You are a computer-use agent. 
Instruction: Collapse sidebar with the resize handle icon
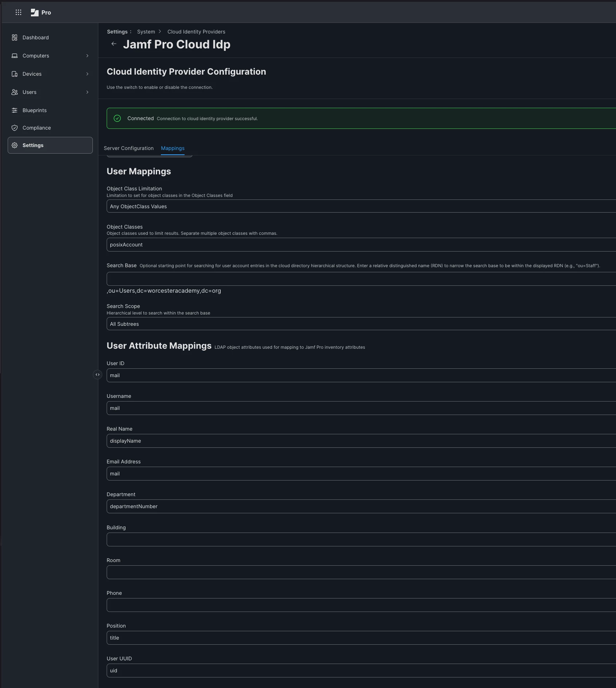(98, 375)
